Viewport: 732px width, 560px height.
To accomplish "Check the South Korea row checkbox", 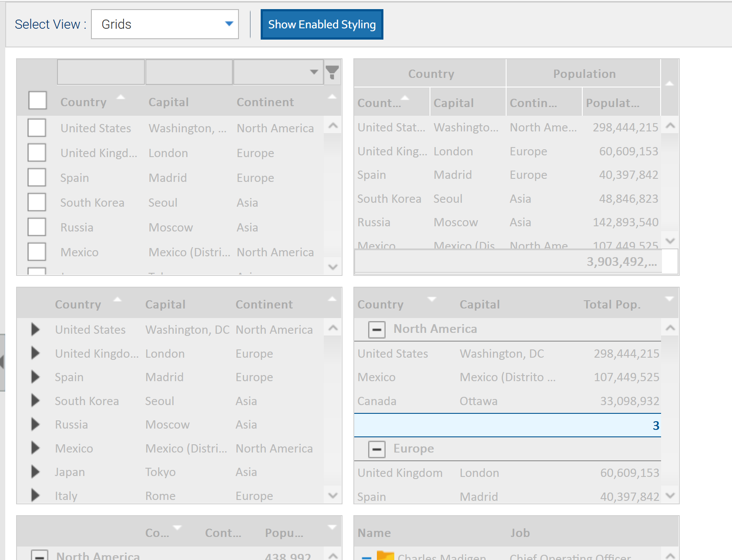I will (37, 202).
